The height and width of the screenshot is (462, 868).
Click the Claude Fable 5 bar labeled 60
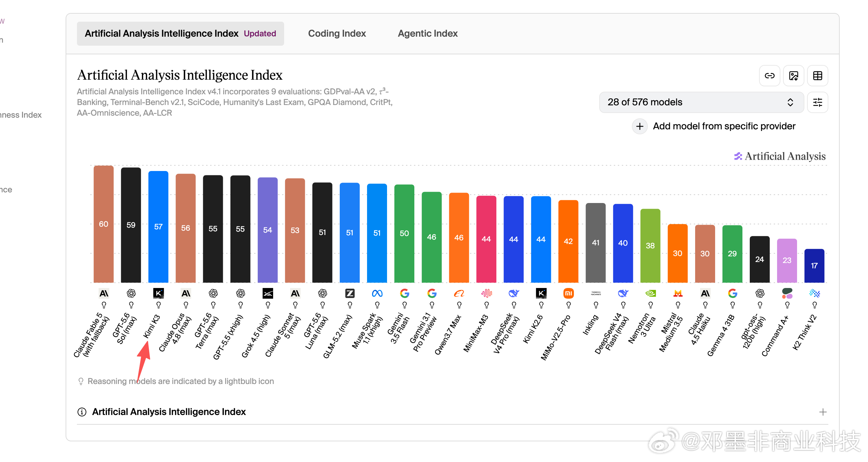coord(104,224)
